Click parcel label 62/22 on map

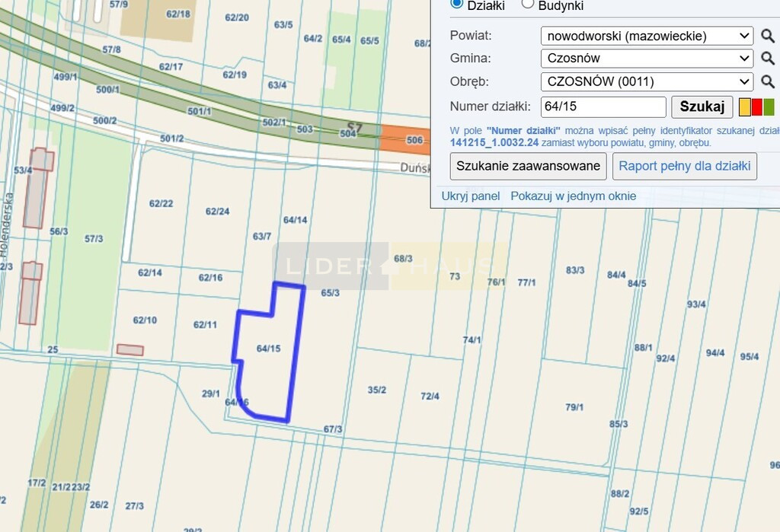161,203
